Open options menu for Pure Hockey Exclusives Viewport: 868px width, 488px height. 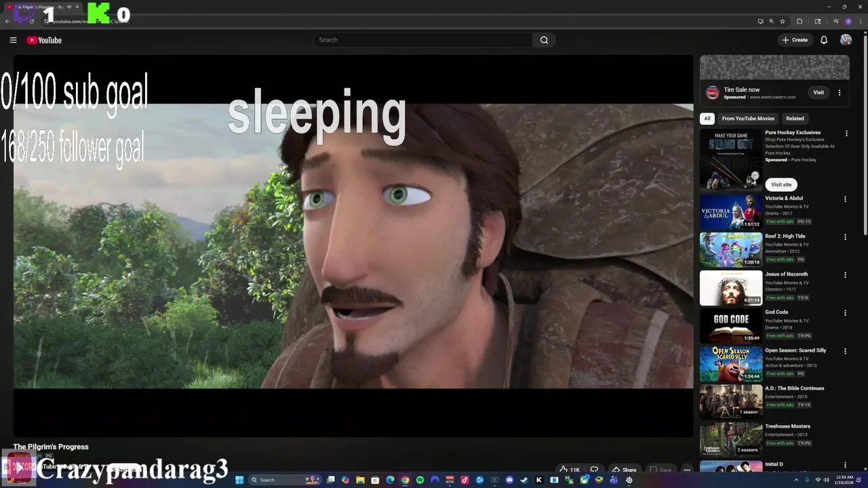(846, 134)
